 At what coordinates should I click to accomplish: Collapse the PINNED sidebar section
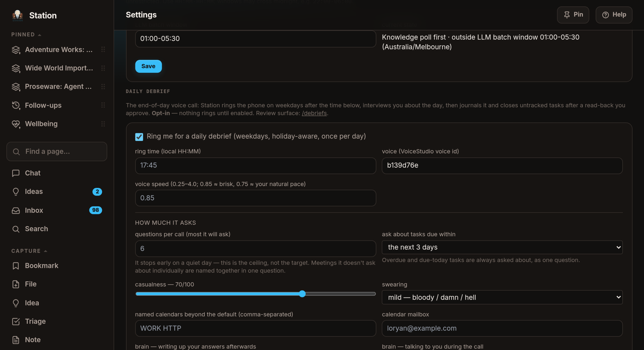click(x=26, y=34)
